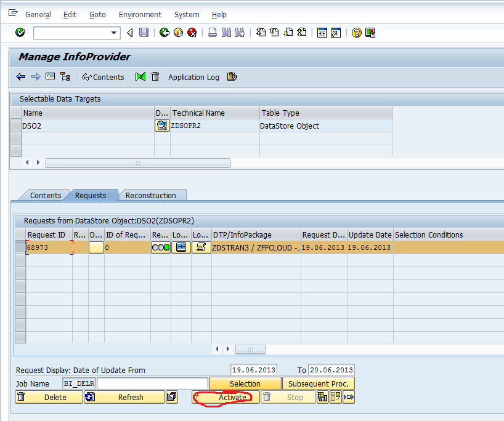Click the green activate flag icon in toolbar
The image size is (504, 421).
pyautogui.click(x=140, y=77)
